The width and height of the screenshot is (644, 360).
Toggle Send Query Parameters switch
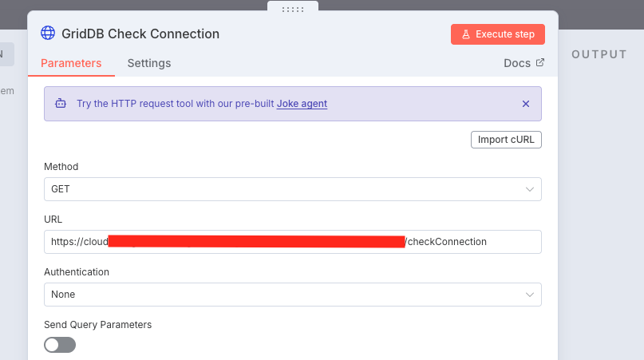tap(60, 345)
